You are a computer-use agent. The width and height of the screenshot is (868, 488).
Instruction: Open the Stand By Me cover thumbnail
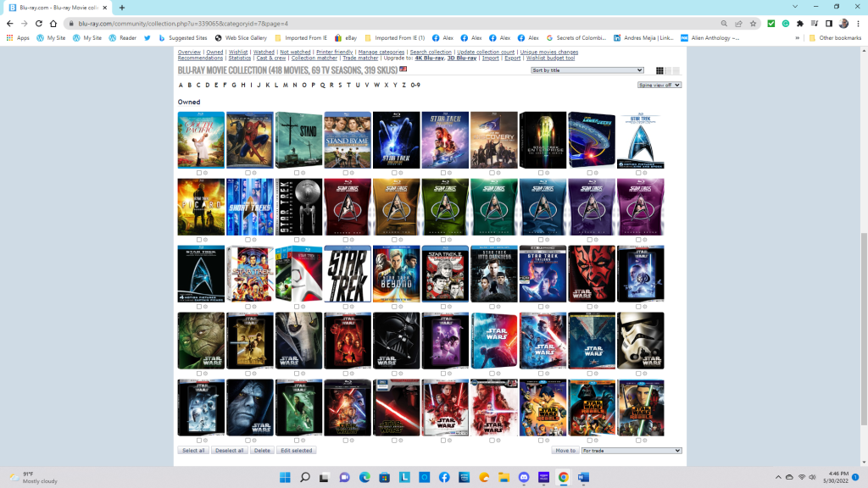coord(348,140)
